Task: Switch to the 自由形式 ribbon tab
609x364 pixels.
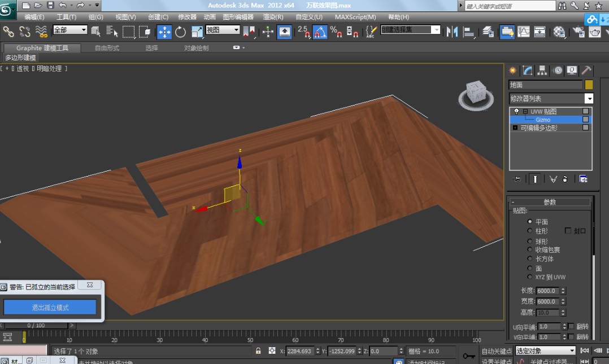Action: [x=107, y=48]
